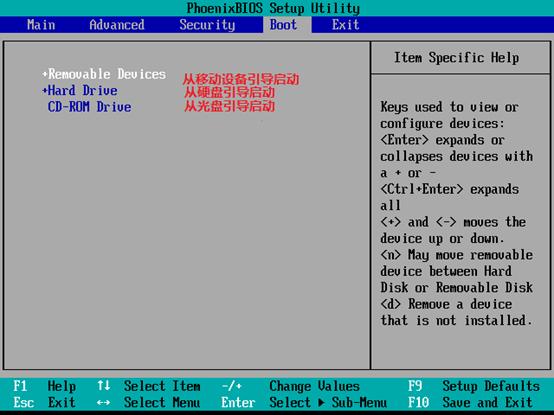Open the Security tab
Viewport: 554px width, 415px height.
(207, 25)
